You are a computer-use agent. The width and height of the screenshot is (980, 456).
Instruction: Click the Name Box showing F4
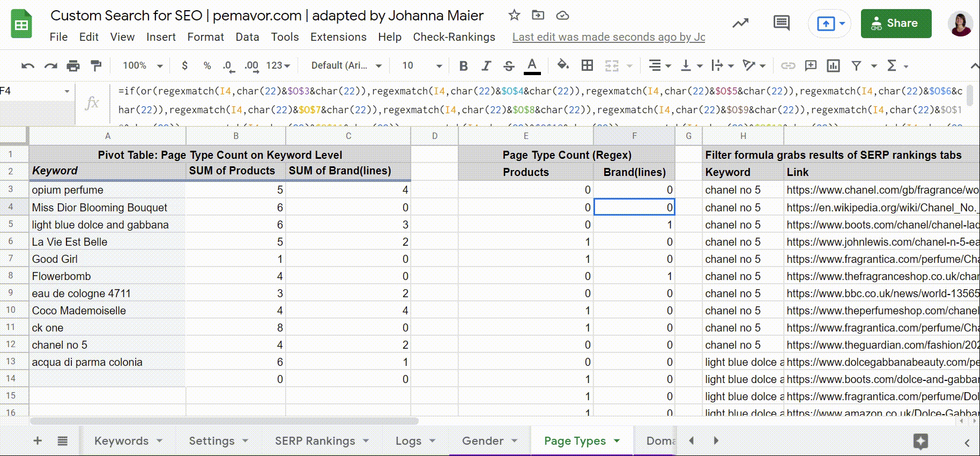point(36,91)
